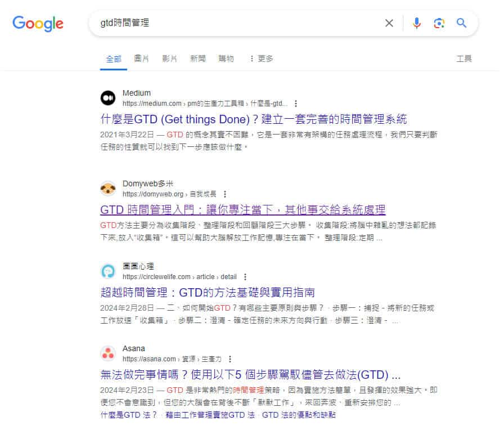Click the Asana site favicon

click(x=108, y=353)
